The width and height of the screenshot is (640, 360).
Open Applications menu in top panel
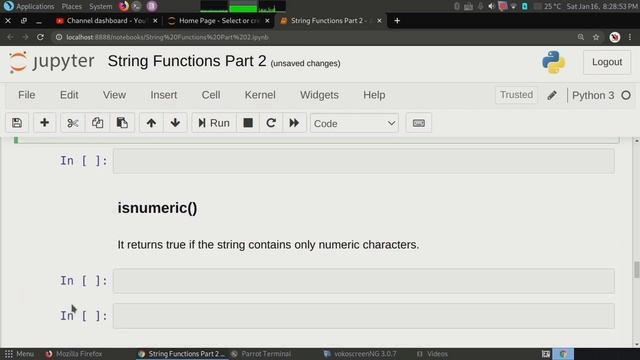click(29, 6)
